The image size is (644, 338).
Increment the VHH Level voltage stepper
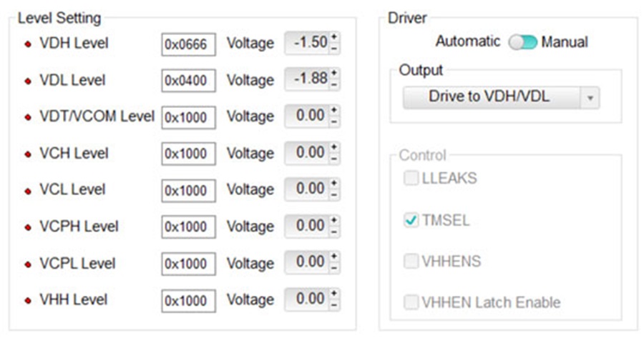tap(334, 293)
